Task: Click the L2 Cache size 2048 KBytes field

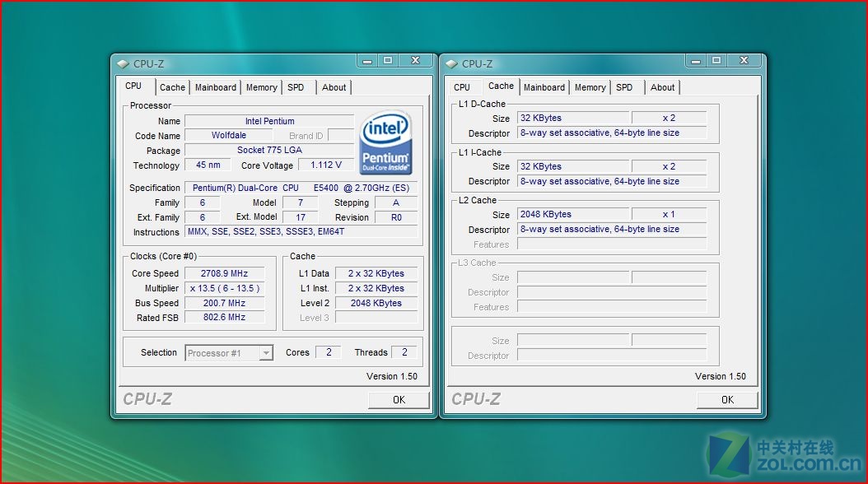Action: [573, 214]
